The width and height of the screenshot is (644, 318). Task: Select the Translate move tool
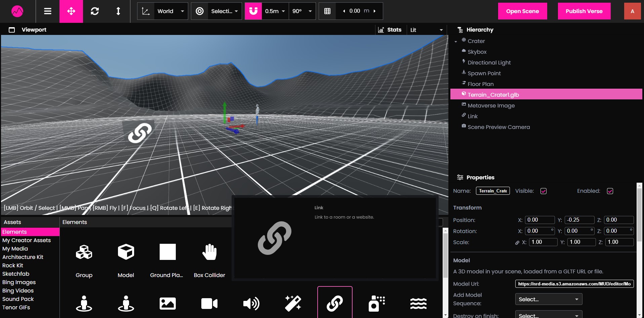[x=71, y=11]
